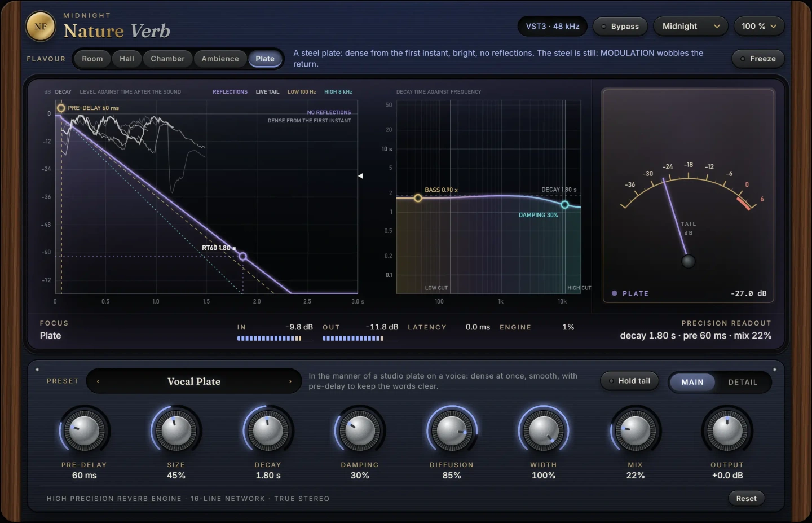Toggle the REFLECTIONS graph legend

[230, 92]
